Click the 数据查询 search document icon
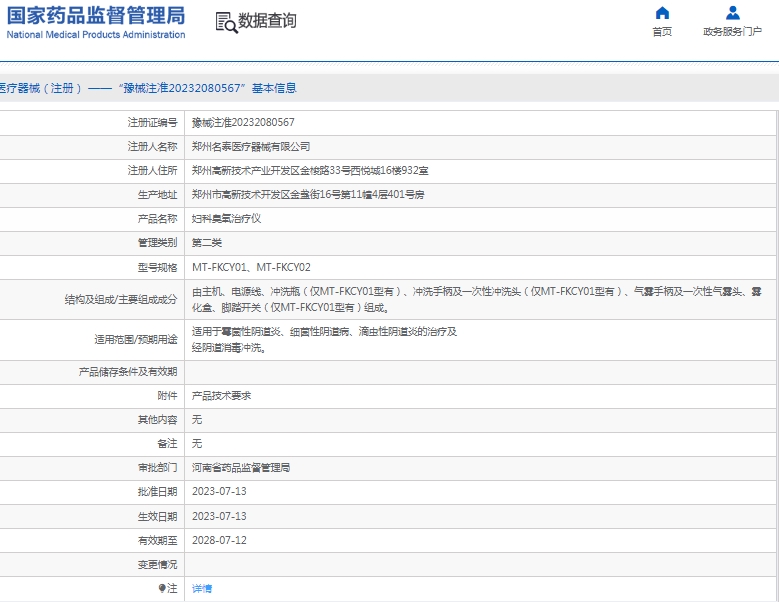Viewport: 779px width, 602px height. (227, 22)
